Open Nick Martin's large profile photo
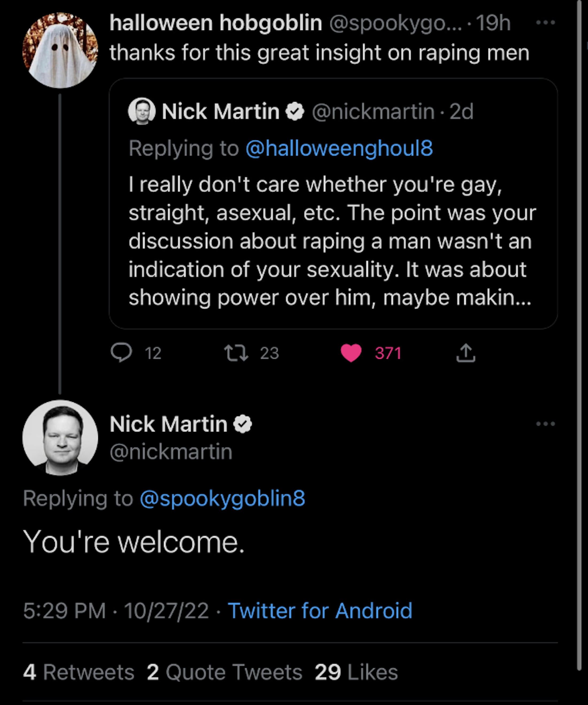Viewport: 588px width, 705px height. tap(60, 437)
